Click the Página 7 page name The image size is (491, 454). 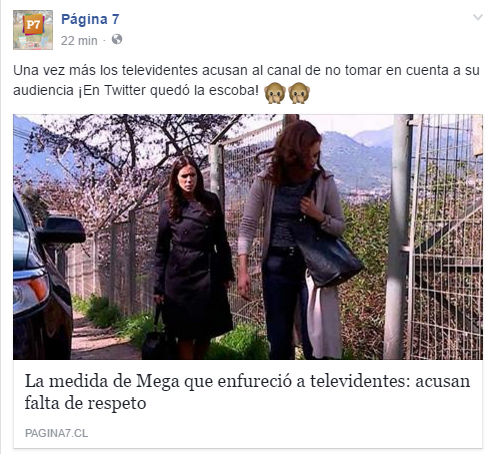pos(90,19)
